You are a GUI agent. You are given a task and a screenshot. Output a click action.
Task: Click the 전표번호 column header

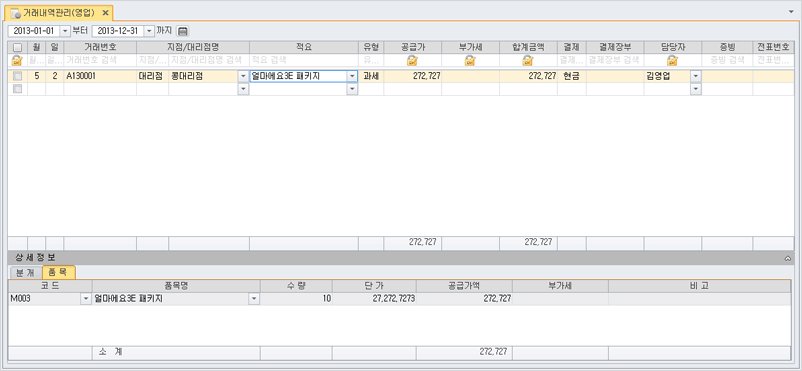pyautogui.click(x=773, y=47)
